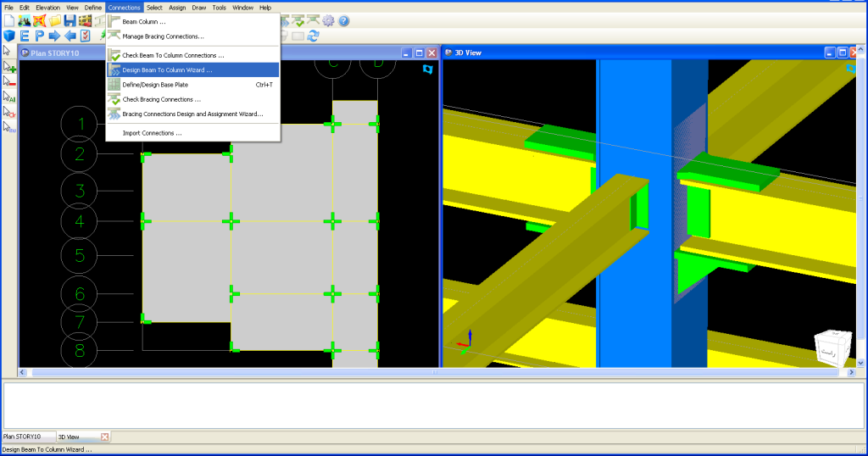Close the 3D View tab with X
868x456 pixels.
pyautogui.click(x=104, y=437)
